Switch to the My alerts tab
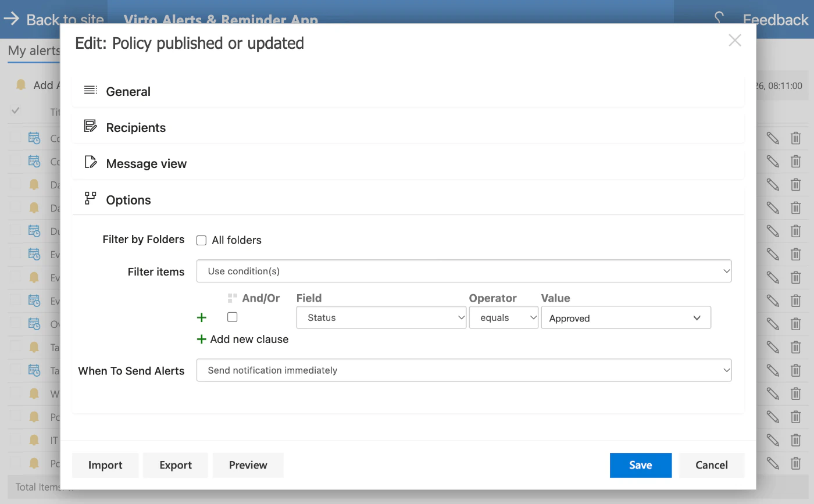This screenshot has height=504, width=814. tap(34, 51)
